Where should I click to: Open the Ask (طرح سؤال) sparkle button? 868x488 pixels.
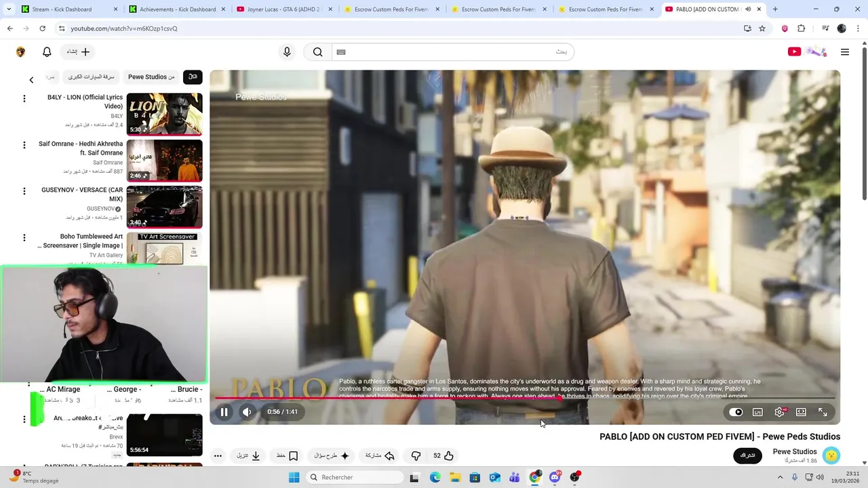[x=332, y=456]
